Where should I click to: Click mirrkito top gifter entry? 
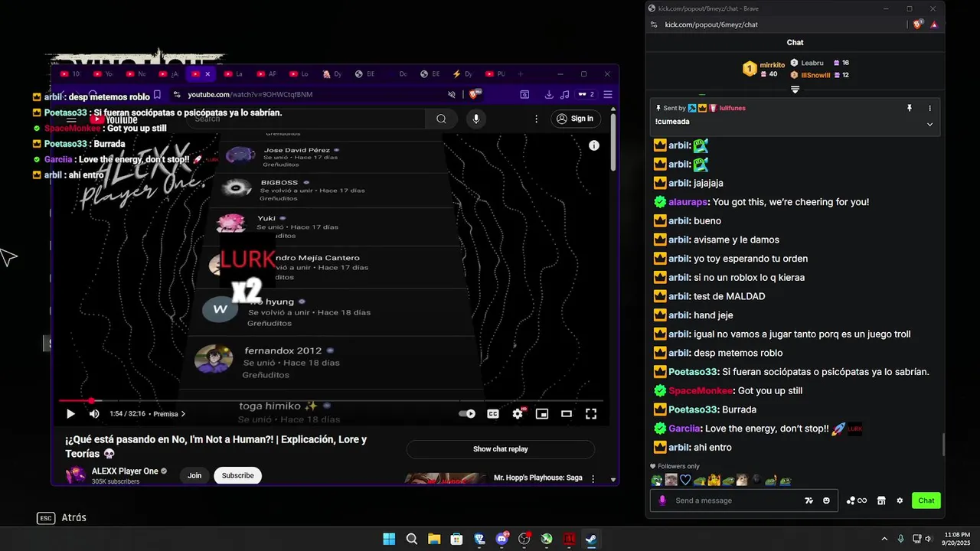[x=763, y=69]
